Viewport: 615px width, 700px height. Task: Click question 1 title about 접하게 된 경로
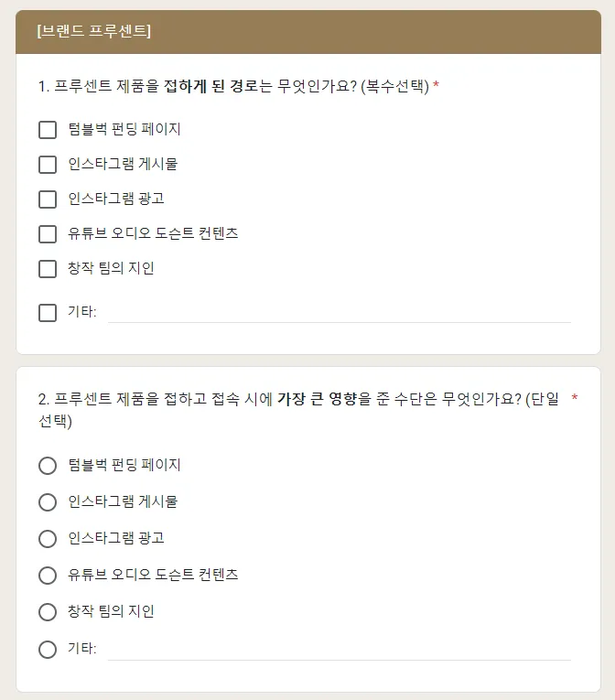[233, 86]
